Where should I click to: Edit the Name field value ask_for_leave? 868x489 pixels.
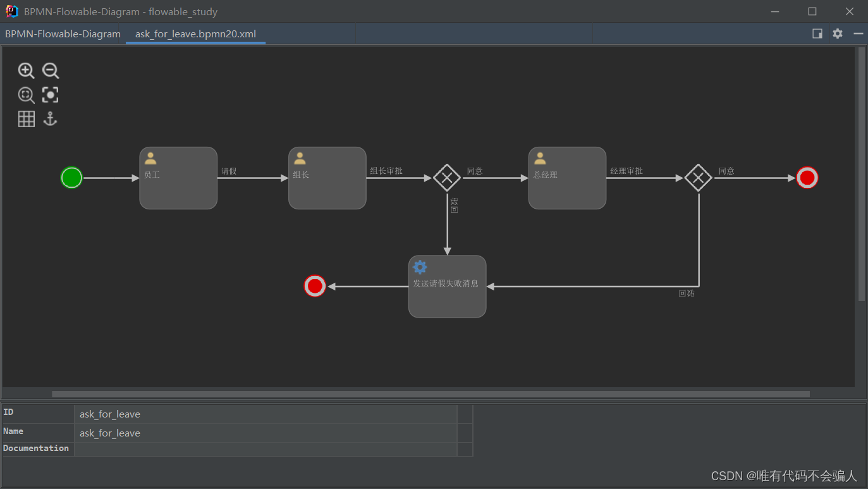click(x=266, y=433)
